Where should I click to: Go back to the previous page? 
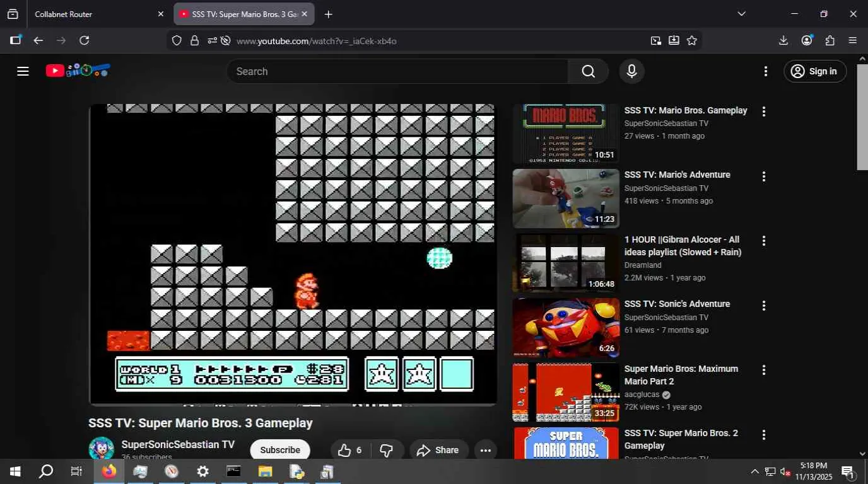point(38,40)
